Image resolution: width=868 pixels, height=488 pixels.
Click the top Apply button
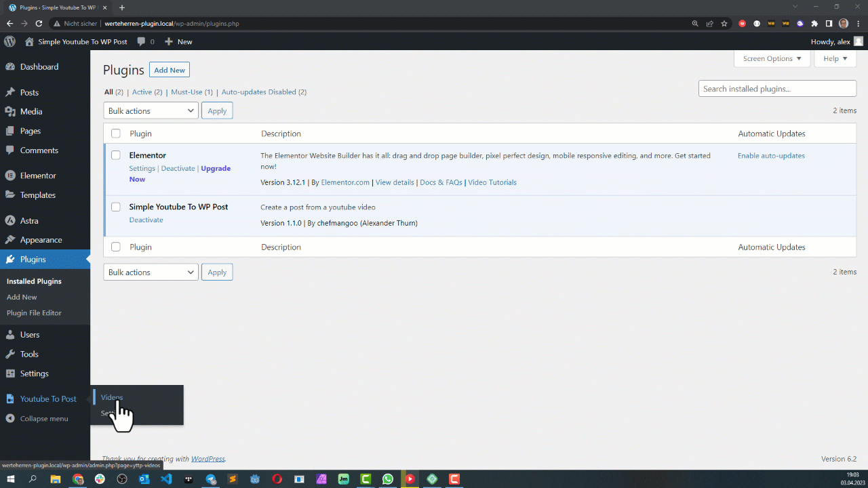point(217,110)
